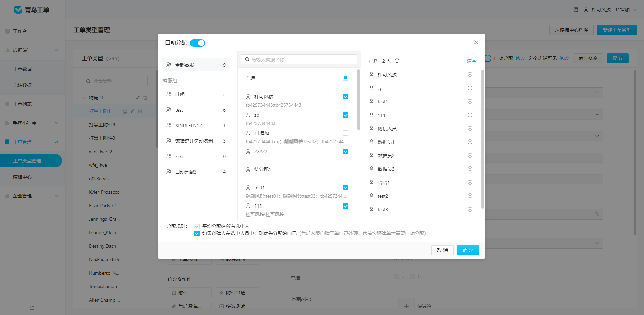Click the delete trash icon for 物流21
Screen dimensions: 644x315
(145, 98)
